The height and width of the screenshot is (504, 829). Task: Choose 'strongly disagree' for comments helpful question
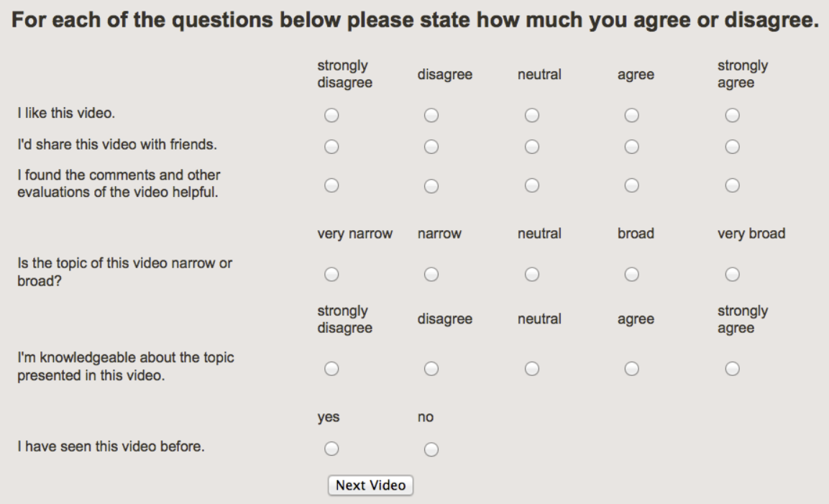pos(331,185)
